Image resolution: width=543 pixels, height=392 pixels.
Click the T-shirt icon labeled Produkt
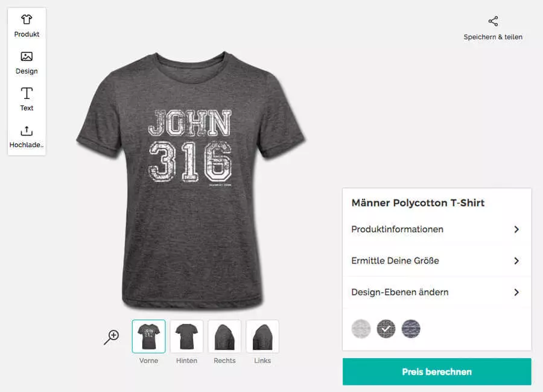click(x=27, y=18)
